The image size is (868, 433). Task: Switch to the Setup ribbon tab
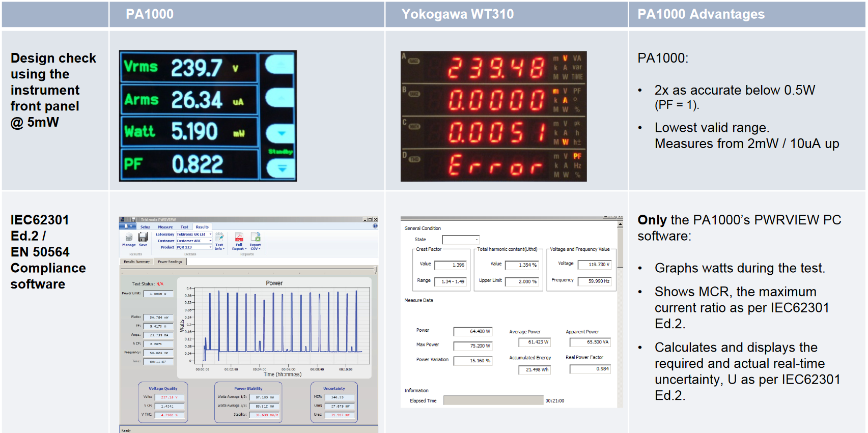click(145, 227)
